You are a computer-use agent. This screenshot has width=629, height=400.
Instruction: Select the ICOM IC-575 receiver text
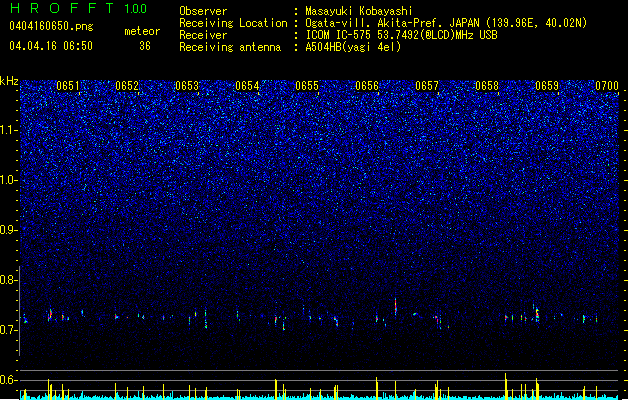(401, 35)
